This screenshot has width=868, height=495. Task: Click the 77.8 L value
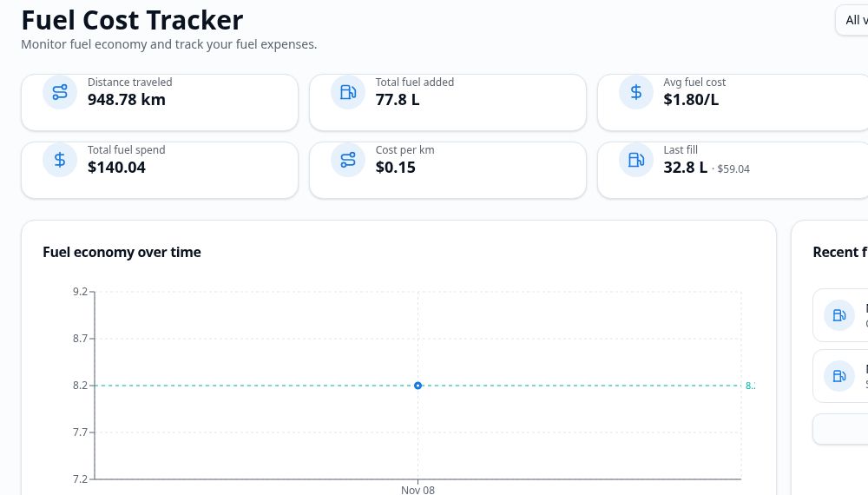tap(398, 100)
